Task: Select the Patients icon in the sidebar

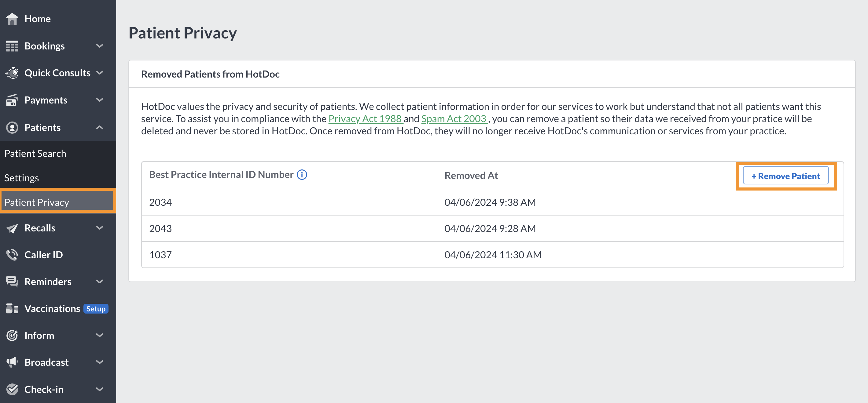Action: 12,127
